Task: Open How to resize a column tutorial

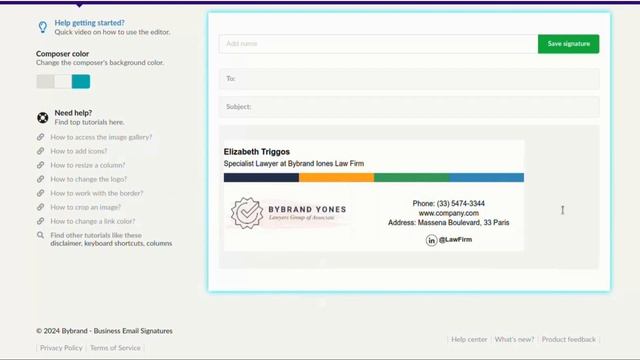Action: [x=88, y=165]
